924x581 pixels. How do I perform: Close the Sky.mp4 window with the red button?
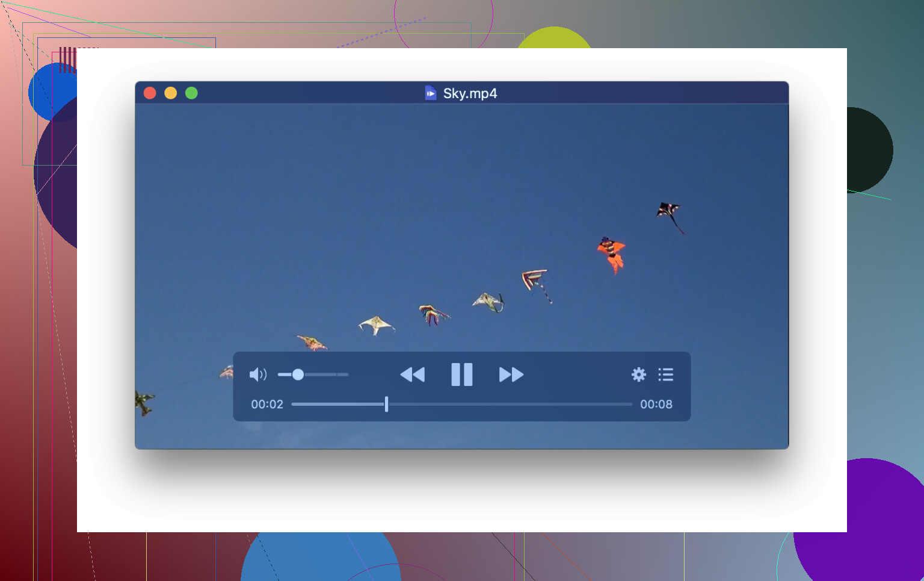150,93
